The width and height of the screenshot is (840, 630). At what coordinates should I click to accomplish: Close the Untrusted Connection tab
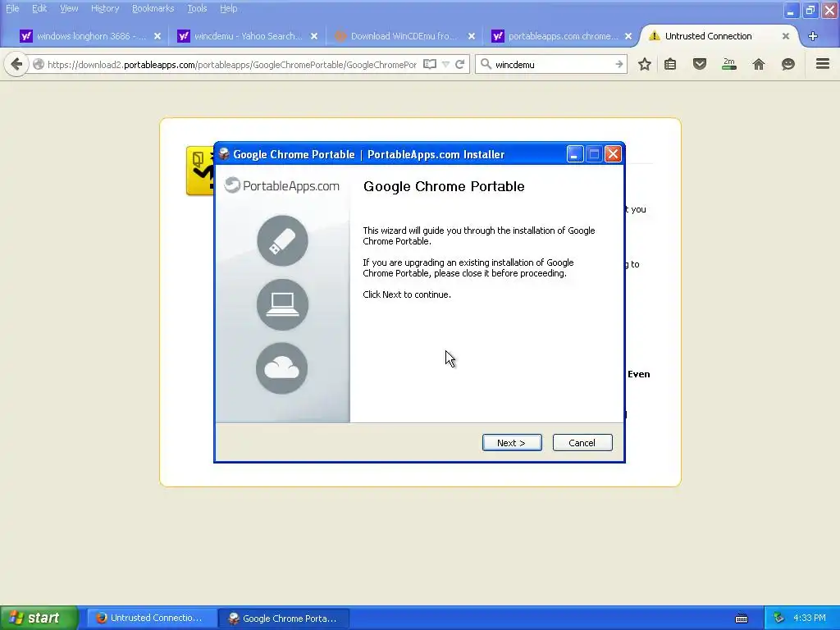785,36
